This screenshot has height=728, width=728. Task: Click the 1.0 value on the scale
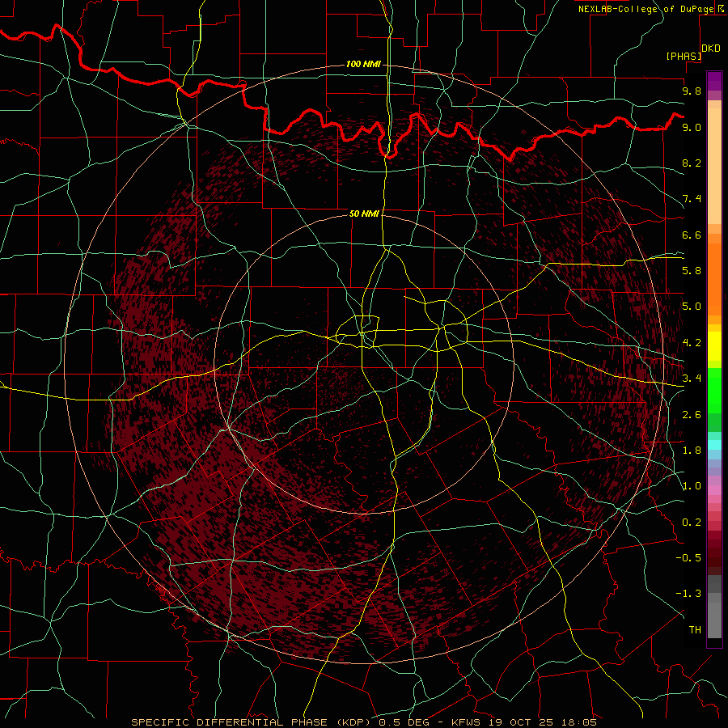(692, 486)
